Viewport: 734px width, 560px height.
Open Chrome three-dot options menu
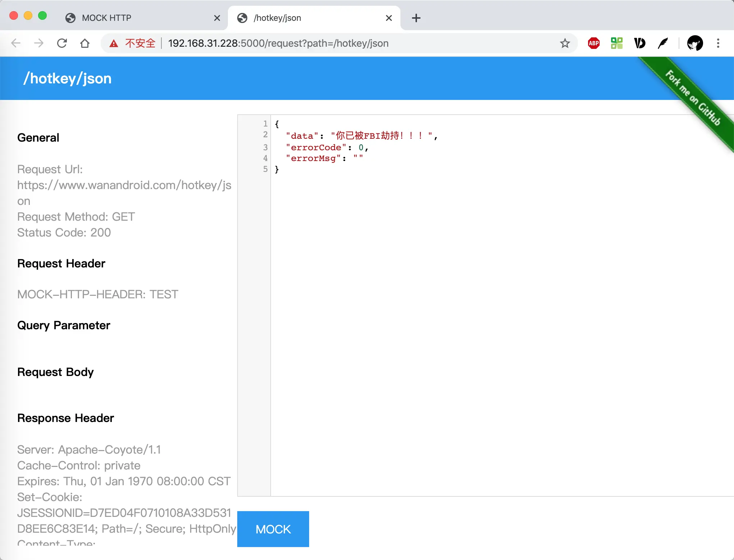(x=718, y=43)
